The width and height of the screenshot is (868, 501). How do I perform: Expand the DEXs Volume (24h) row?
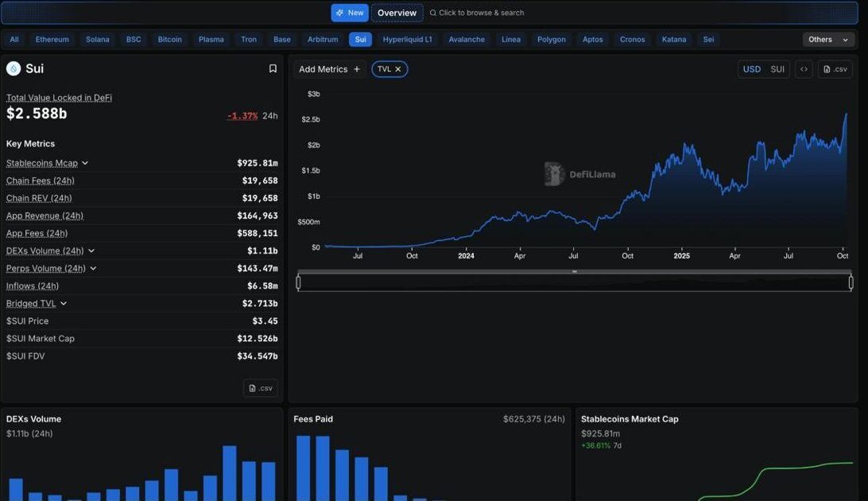tap(91, 250)
